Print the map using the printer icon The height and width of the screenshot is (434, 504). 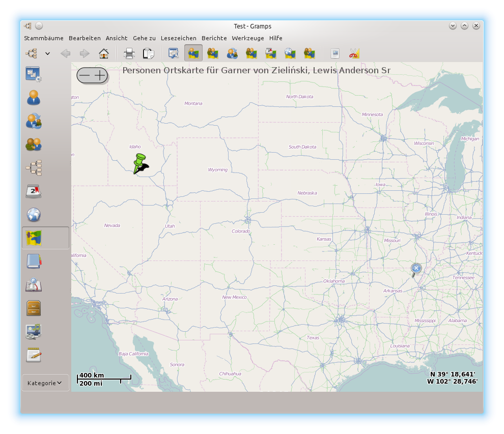coord(129,53)
